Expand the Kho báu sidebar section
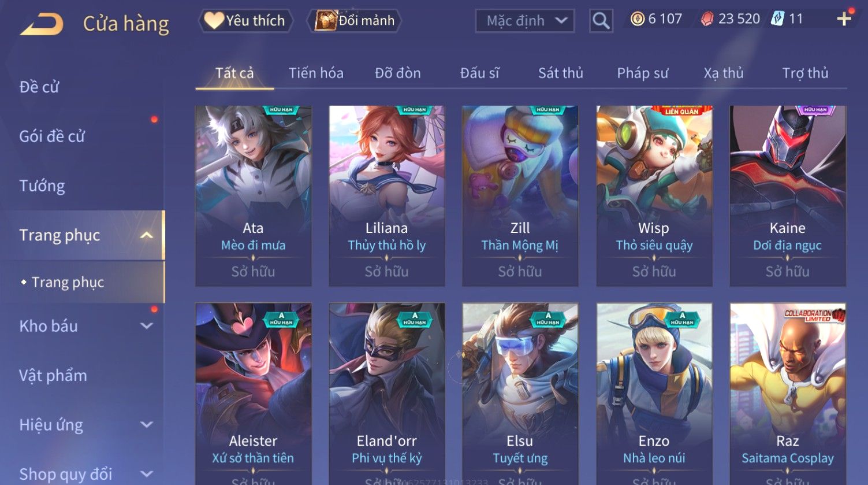Screen dimensions: 868x485 click(x=147, y=326)
